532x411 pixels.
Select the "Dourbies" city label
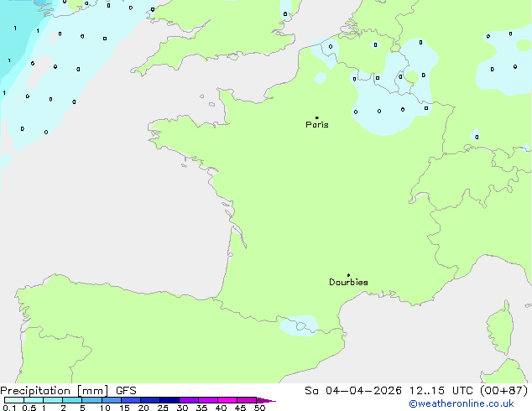(x=348, y=283)
